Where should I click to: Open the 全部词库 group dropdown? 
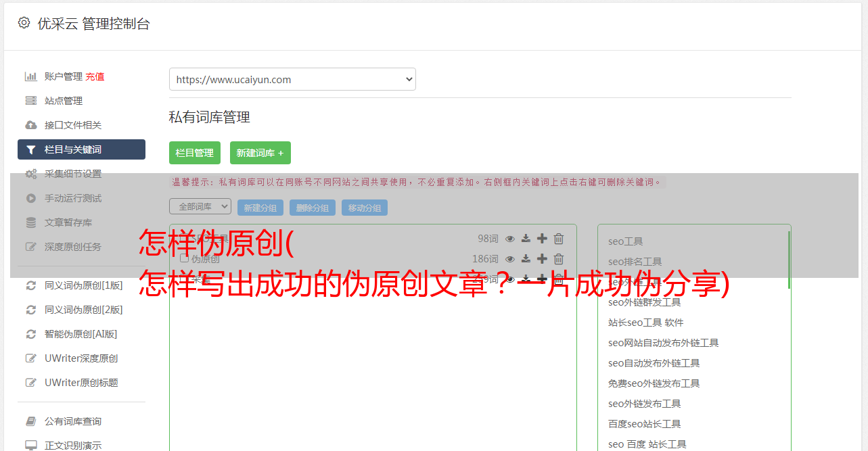point(200,206)
